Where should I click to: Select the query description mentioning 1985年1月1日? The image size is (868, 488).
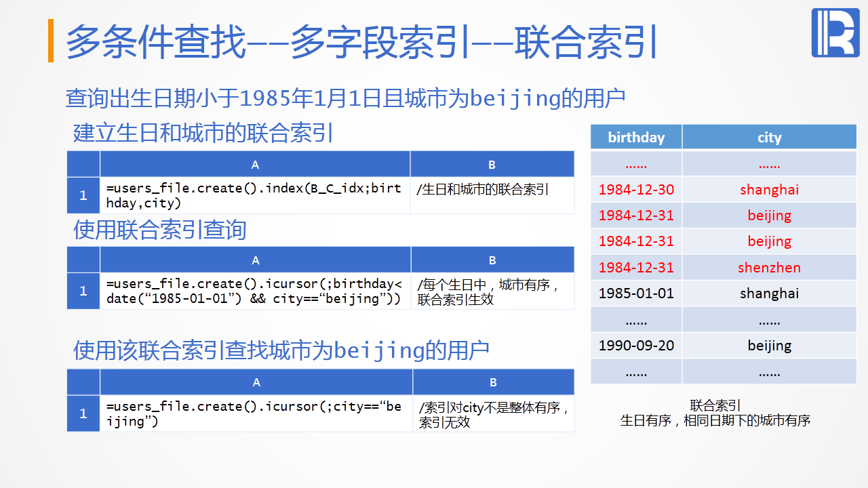coord(345,98)
